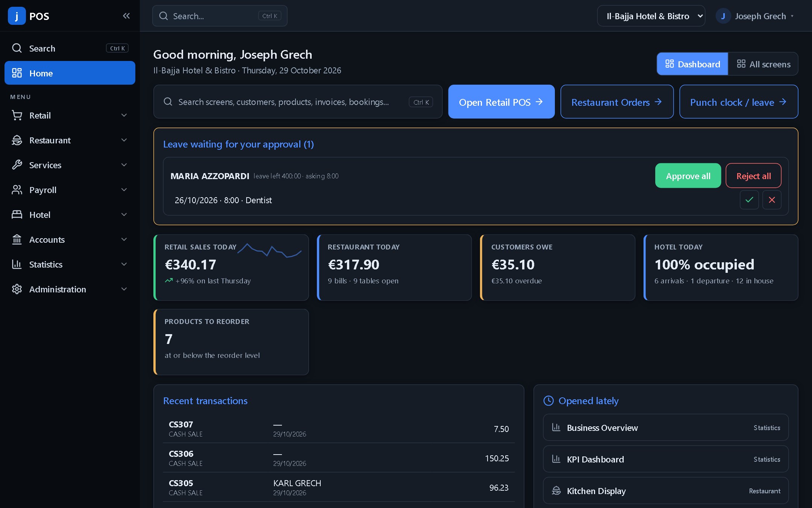Click the Reject all button
The height and width of the screenshot is (508, 812).
(753, 176)
